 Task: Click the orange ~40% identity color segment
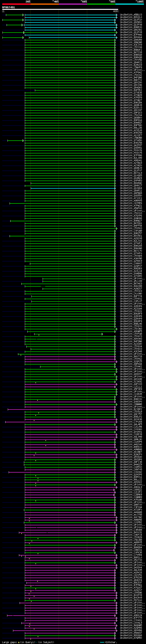pyautogui.click(x=45, y=4)
